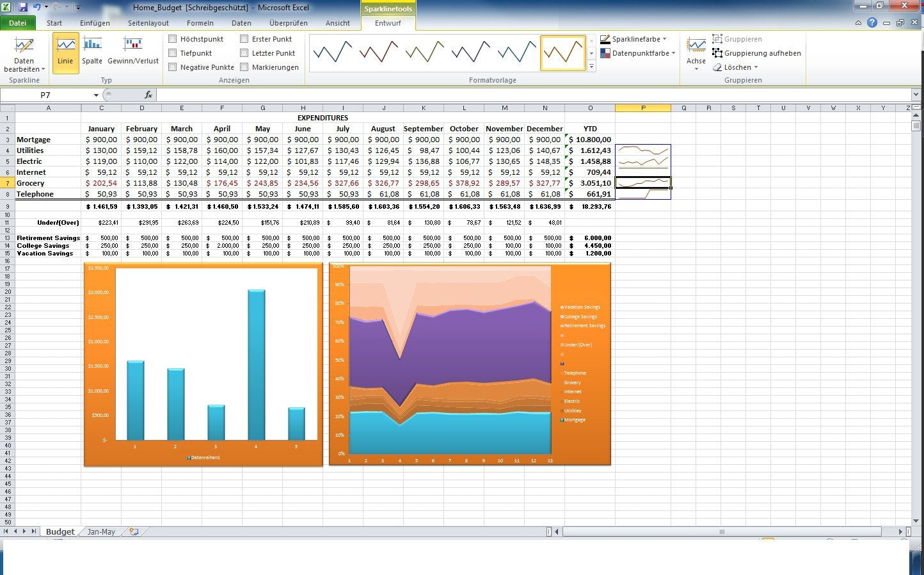Expand the Löschen dropdown arrow
This screenshot has width=924, height=575.
pyautogui.click(x=756, y=67)
